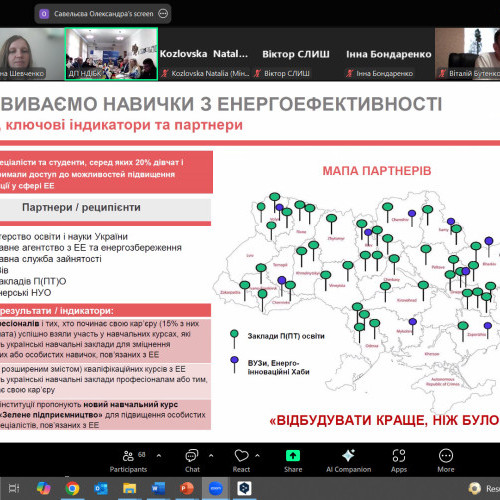Screen dimensions: 500x500
Task: Click the результати / індикатори header
Action: pos(57,311)
